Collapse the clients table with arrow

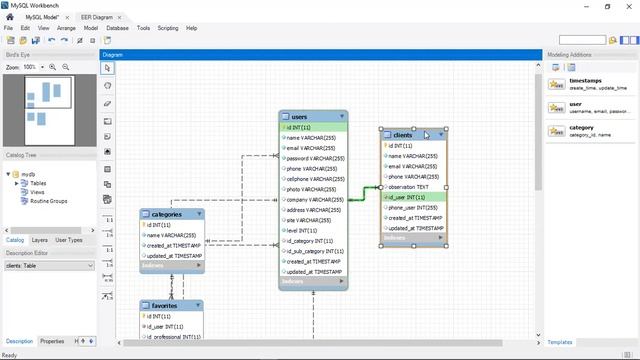click(441, 134)
